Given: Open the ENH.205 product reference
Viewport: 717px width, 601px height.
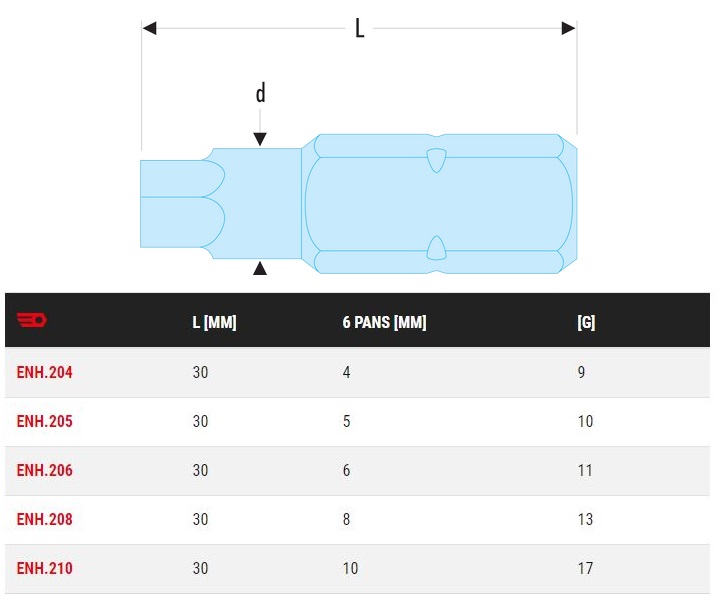Looking at the screenshot, I should (44, 421).
